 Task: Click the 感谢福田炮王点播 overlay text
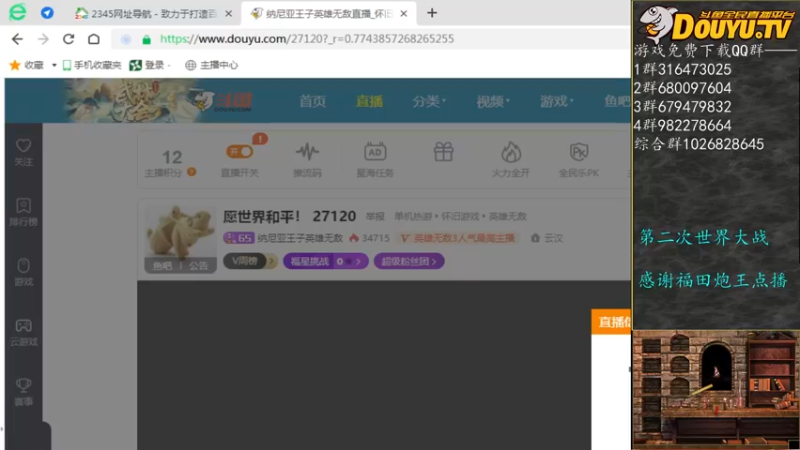[713, 280]
